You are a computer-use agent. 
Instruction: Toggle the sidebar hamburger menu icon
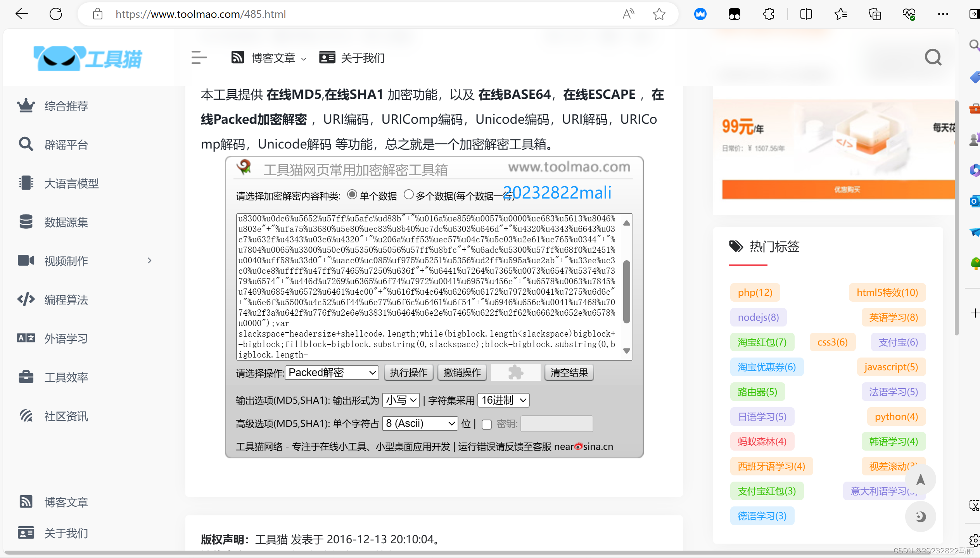pyautogui.click(x=199, y=57)
